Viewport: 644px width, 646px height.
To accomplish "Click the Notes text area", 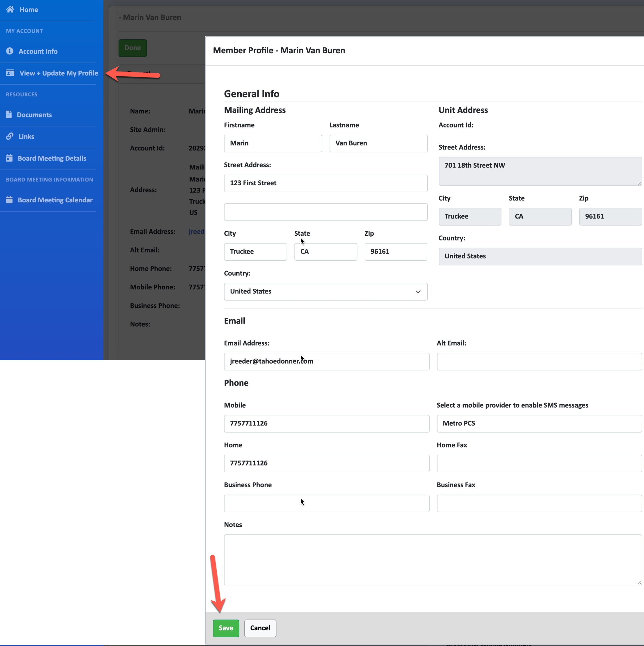I will point(432,559).
